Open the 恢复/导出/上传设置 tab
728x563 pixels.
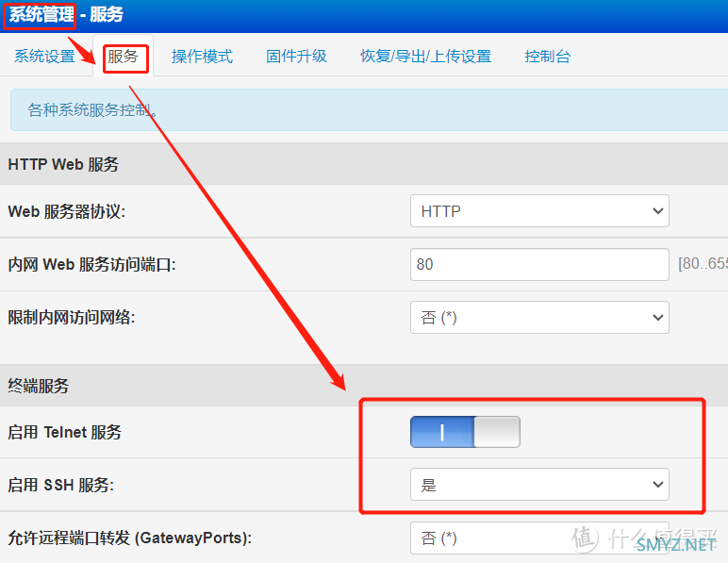[425, 57]
